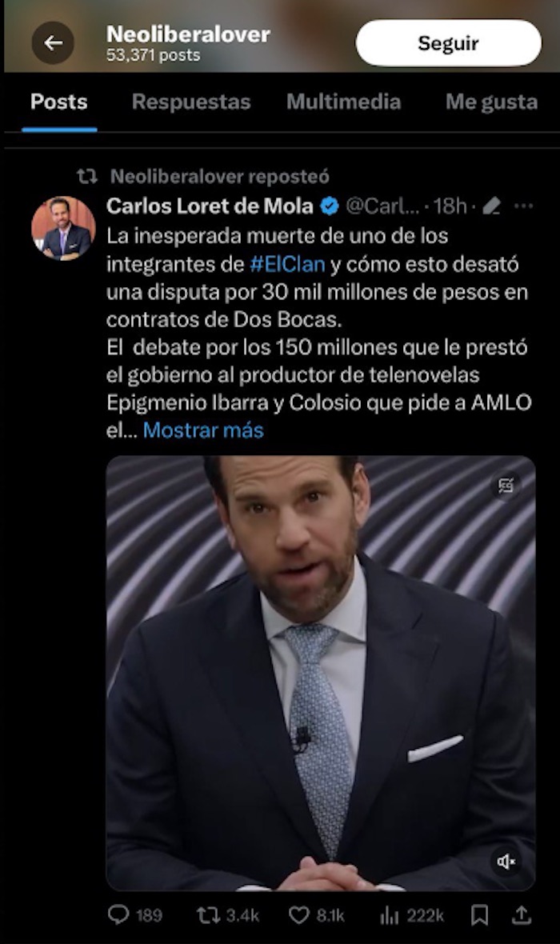Open the #ElClan hashtag link
Image resolution: width=560 pixels, height=944 pixels.
tap(287, 264)
